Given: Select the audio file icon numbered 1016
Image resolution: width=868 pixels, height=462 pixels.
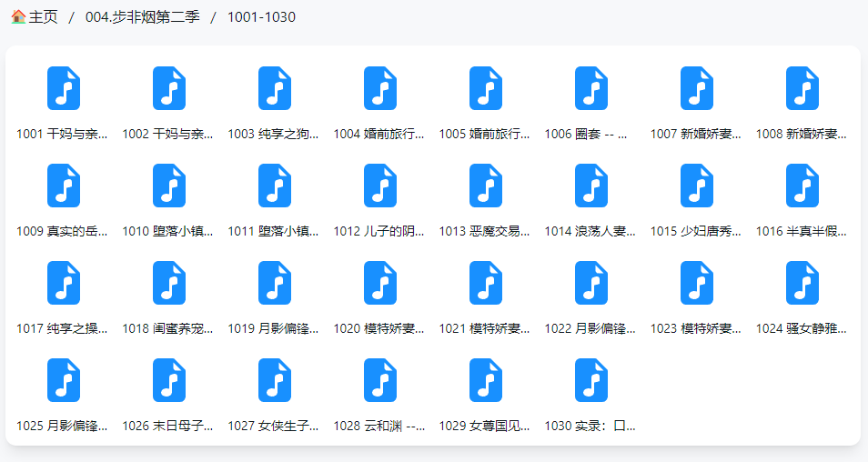Looking at the screenshot, I should 802,186.
